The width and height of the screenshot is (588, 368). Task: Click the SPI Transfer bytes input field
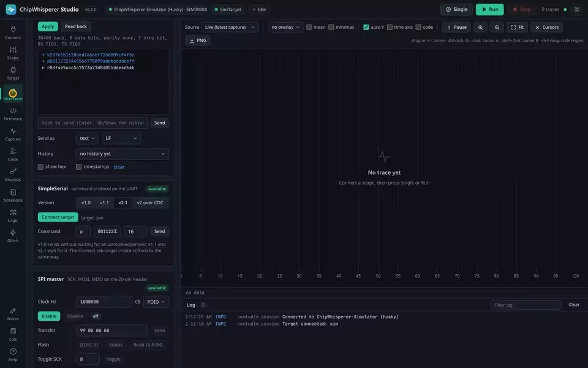(111, 331)
